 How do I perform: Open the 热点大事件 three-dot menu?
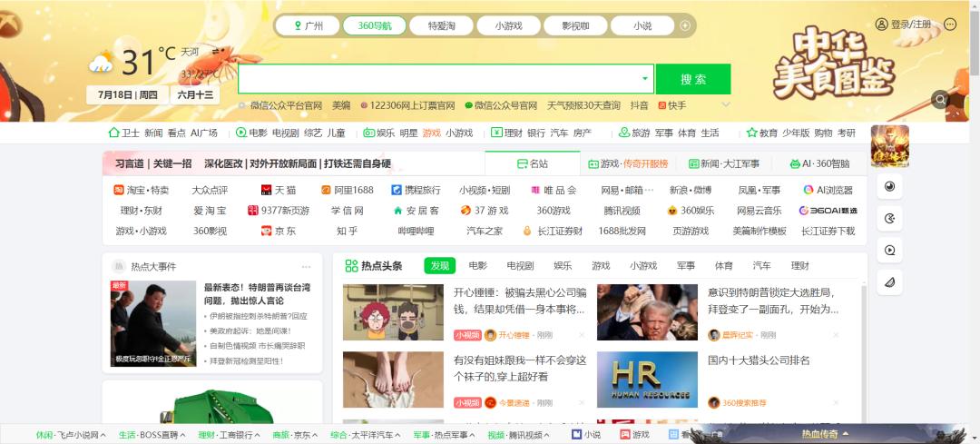[307, 266]
